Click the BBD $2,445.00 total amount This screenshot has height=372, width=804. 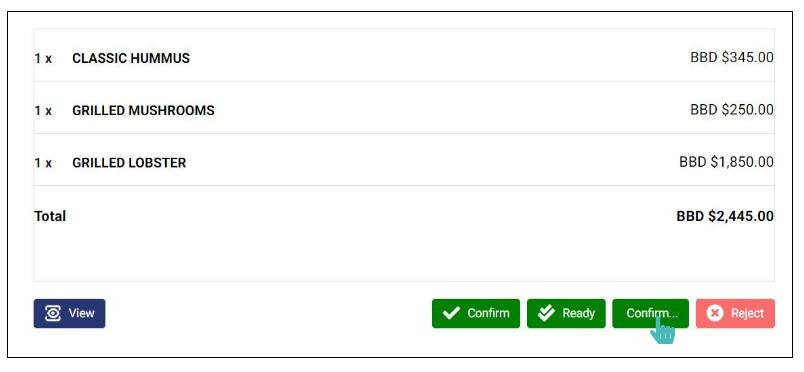coord(725,216)
